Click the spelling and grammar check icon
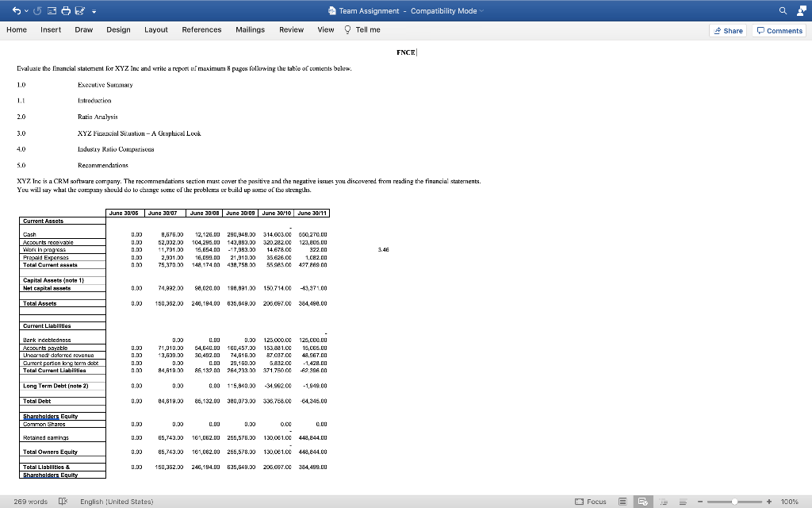This screenshot has height=508, width=812. click(63, 502)
